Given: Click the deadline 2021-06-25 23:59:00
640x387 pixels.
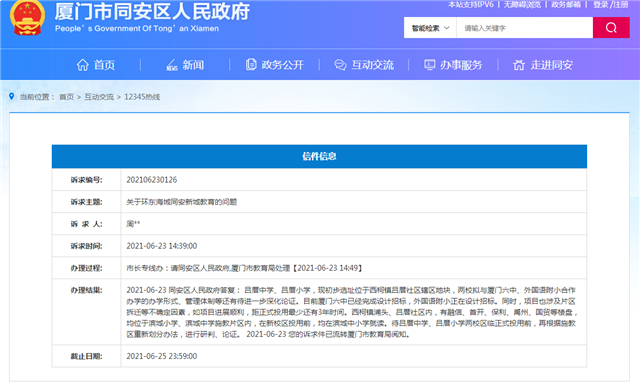Looking at the screenshot, I should coord(162,356).
